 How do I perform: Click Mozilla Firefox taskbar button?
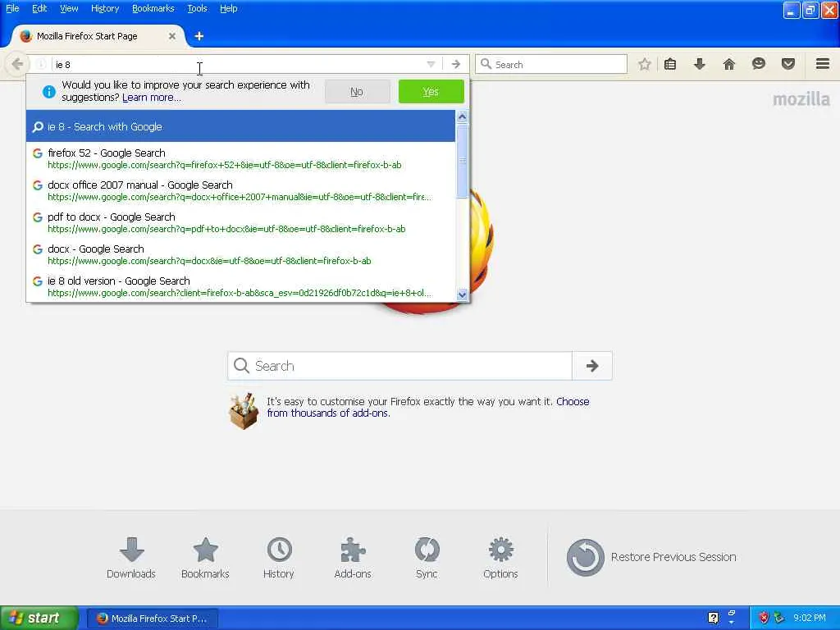[152, 619]
